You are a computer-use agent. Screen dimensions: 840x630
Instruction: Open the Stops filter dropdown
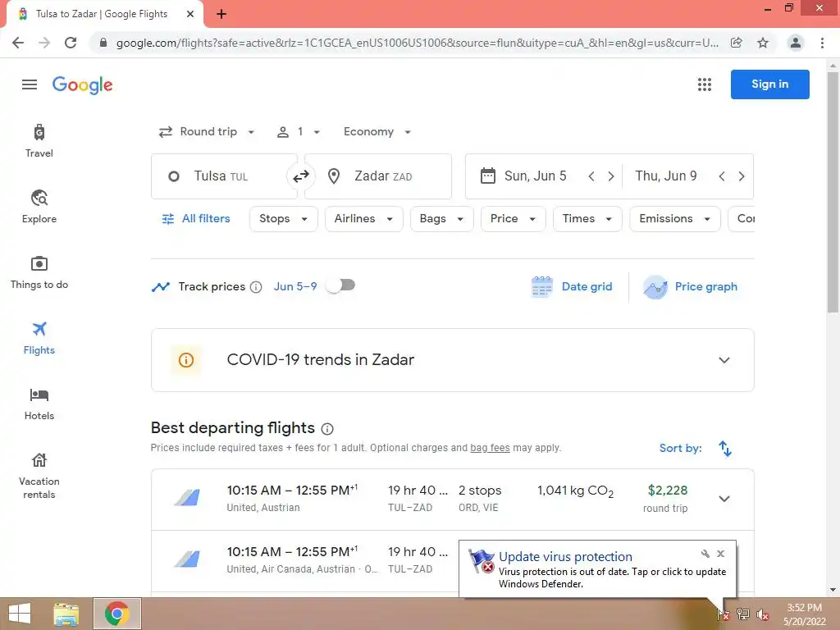tap(283, 218)
